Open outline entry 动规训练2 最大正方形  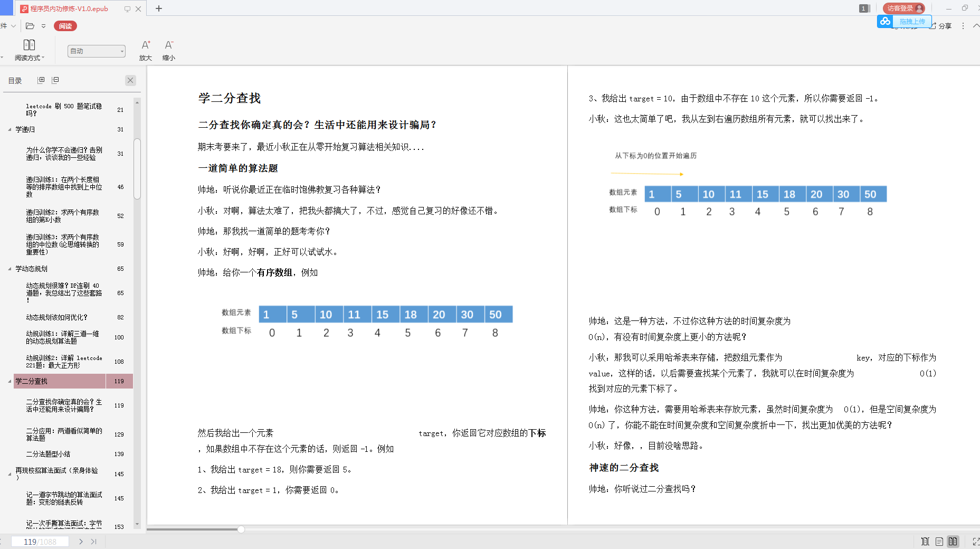(x=64, y=362)
